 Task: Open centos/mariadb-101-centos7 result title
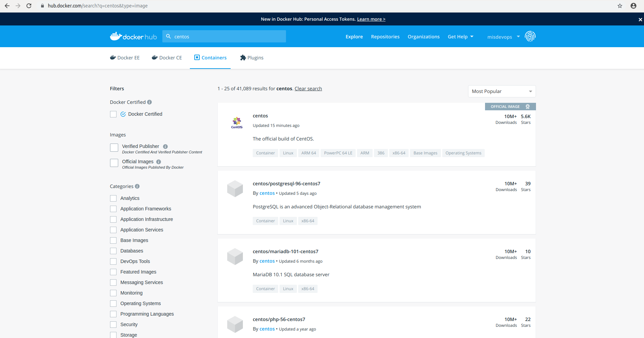click(285, 251)
